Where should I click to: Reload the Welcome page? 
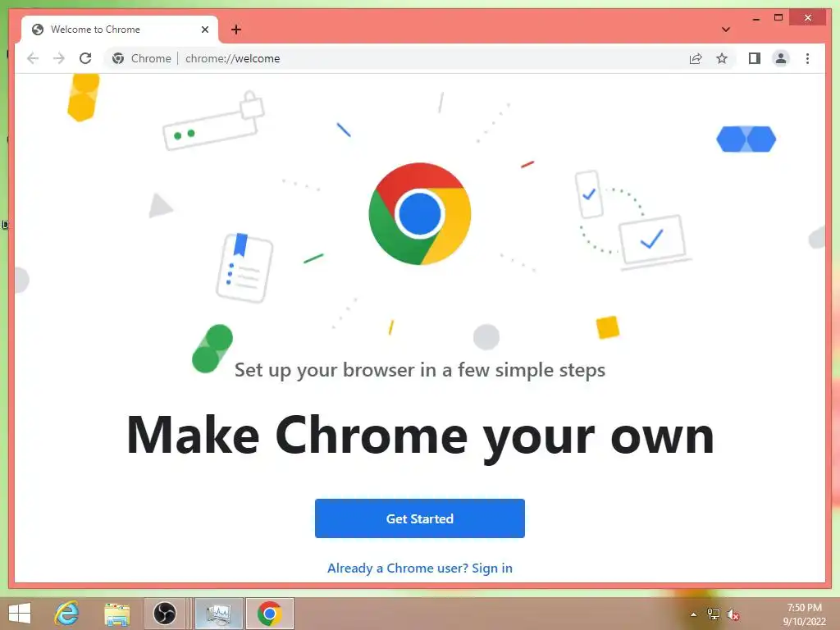85,58
